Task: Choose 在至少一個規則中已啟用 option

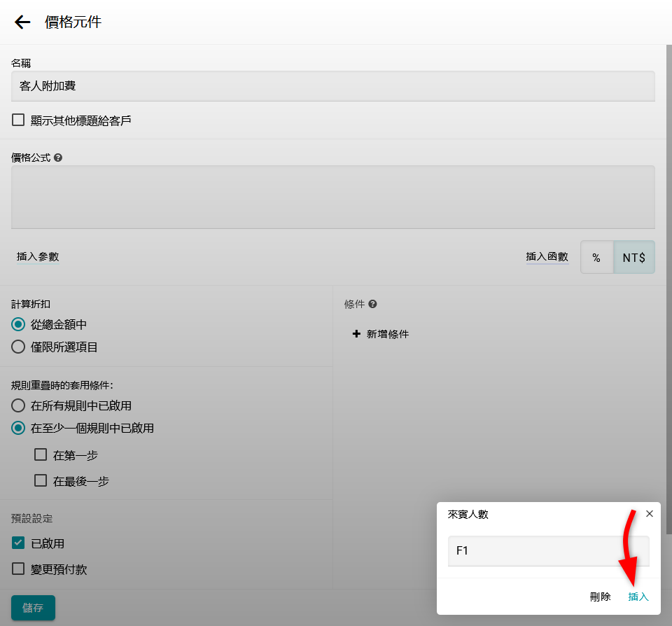Action: tap(18, 428)
